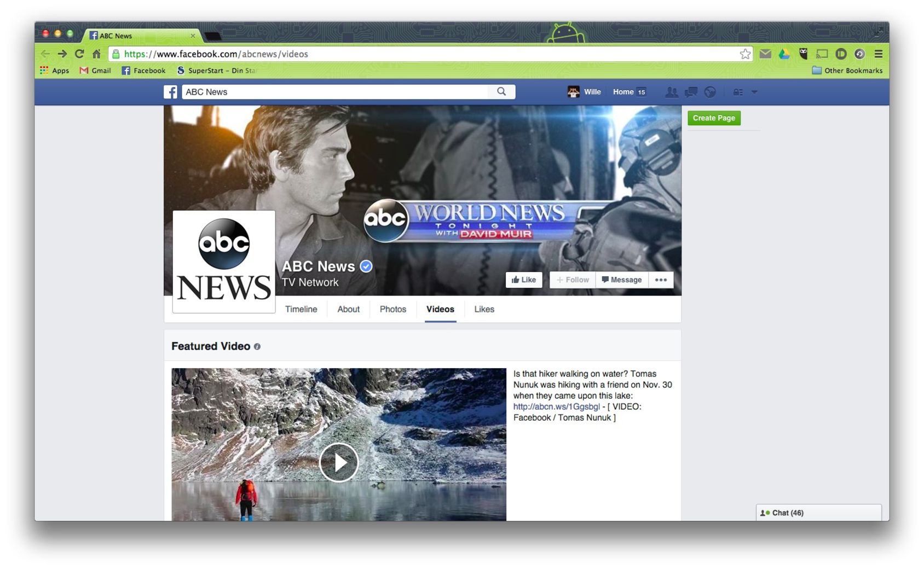Click the SSL padlock icon in address bar
Screen dimensions: 924x569
[116, 54]
